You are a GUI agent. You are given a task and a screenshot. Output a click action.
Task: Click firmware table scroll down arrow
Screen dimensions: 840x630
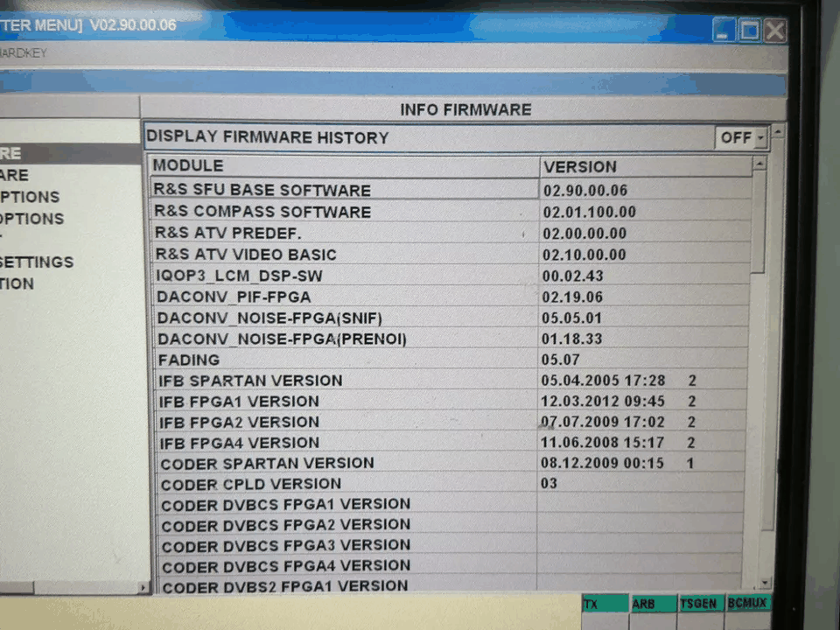tap(765, 583)
